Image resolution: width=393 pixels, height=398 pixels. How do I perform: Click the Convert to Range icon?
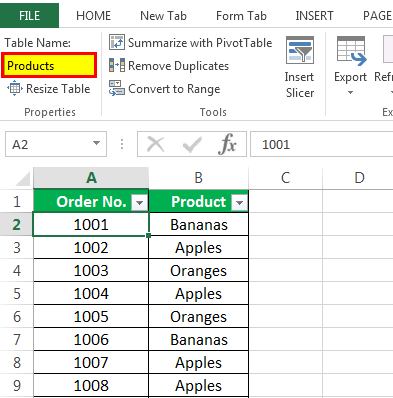(117, 88)
